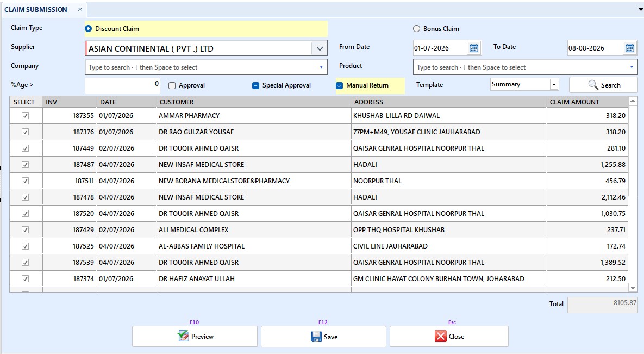This screenshot has height=354, width=644.
Task: Click the %Age input field
Action: 122,85
